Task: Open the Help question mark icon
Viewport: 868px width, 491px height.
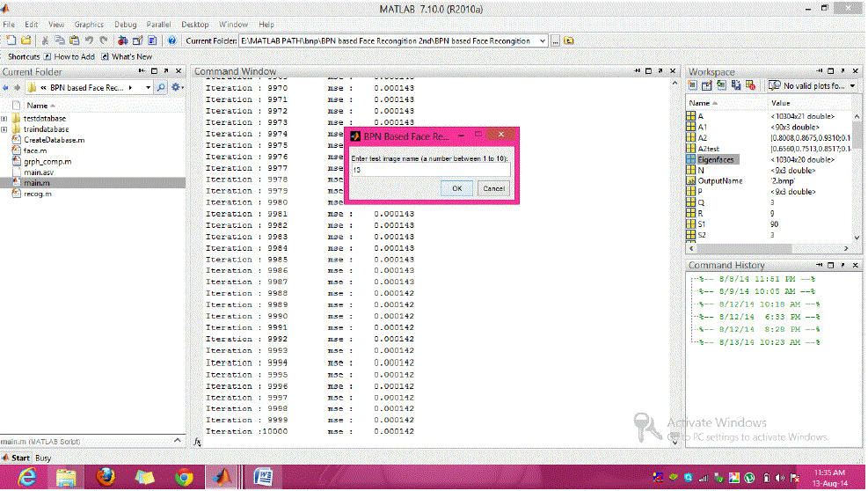Action: pos(171,40)
